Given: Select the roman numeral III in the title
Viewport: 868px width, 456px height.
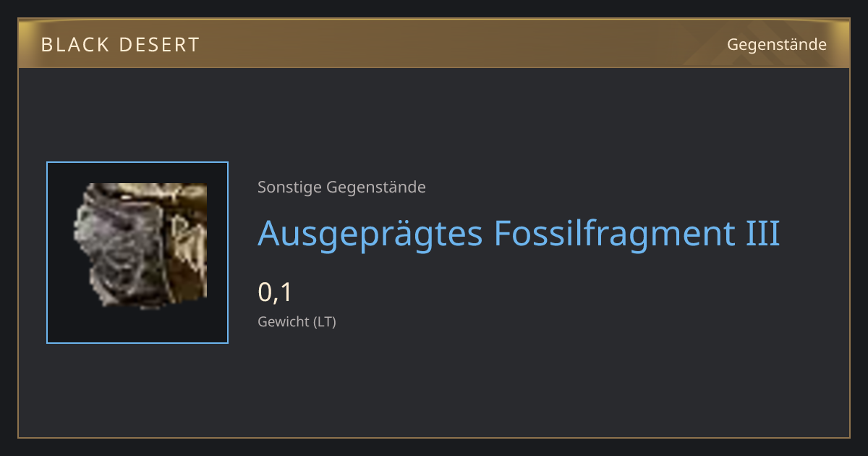Looking at the screenshot, I should tap(762, 233).
